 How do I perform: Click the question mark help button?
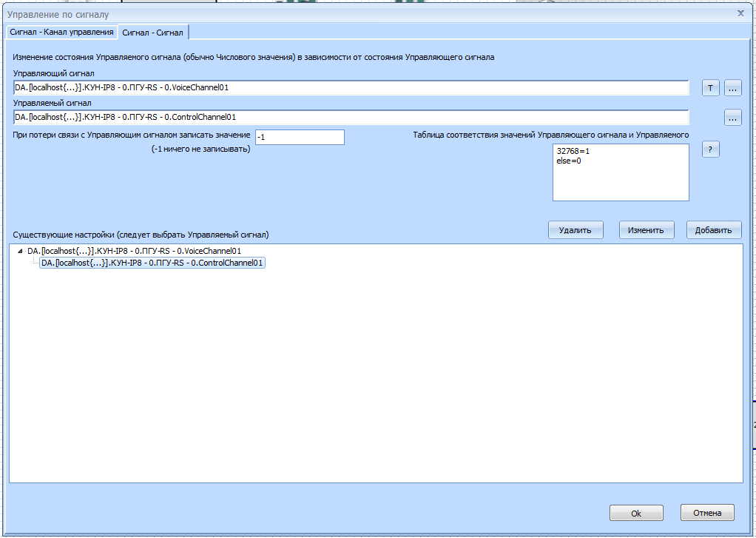point(710,149)
